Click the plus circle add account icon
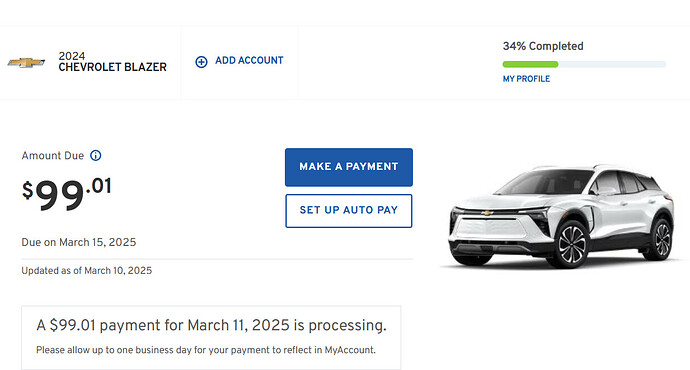 202,62
